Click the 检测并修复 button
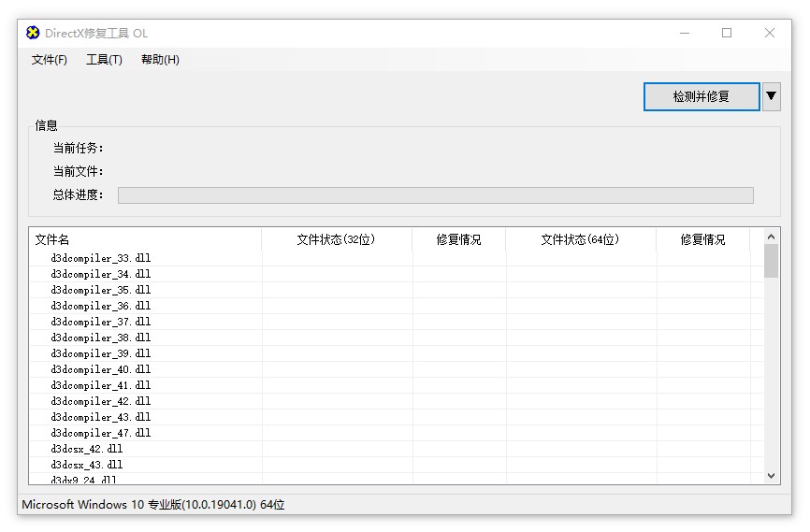The image size is (810, 532). click(702, 96)
